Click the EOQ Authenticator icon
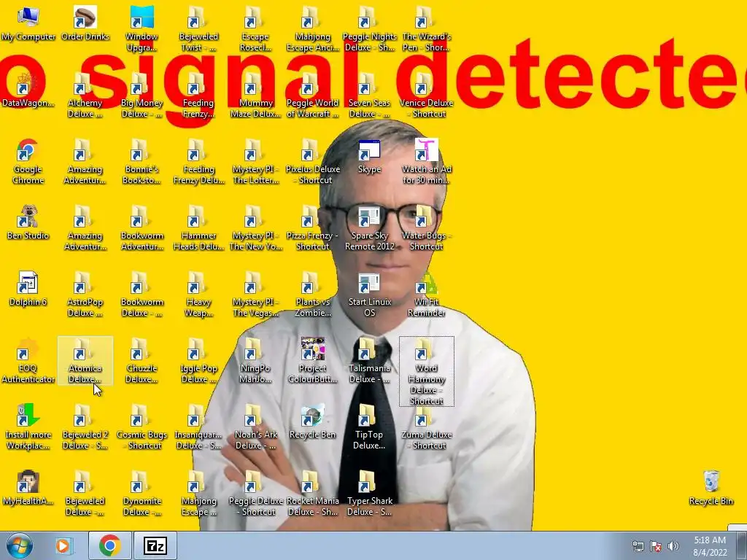The image size is (747, 560). click(28, 360)
